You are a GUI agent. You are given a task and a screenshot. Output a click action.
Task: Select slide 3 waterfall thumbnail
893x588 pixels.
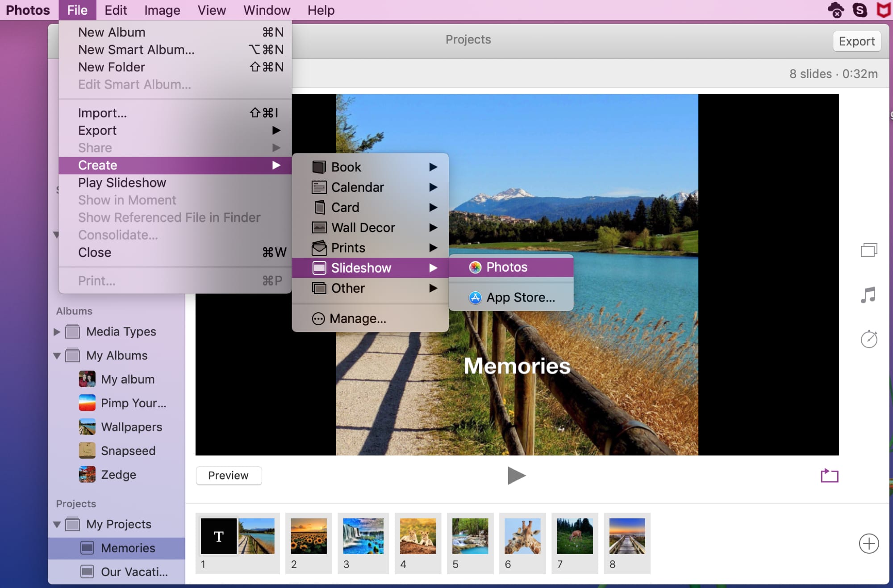(x=363, y=536)
